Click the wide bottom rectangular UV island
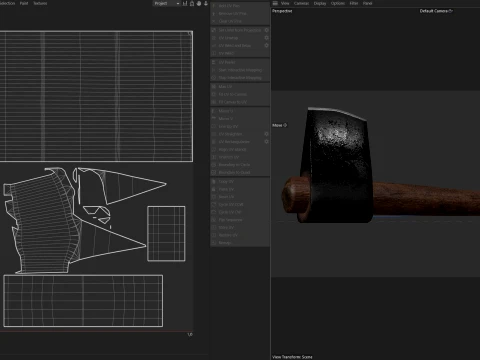Image resolution: width=480 pixels, height=360 pixels. [x=83, y=301]
